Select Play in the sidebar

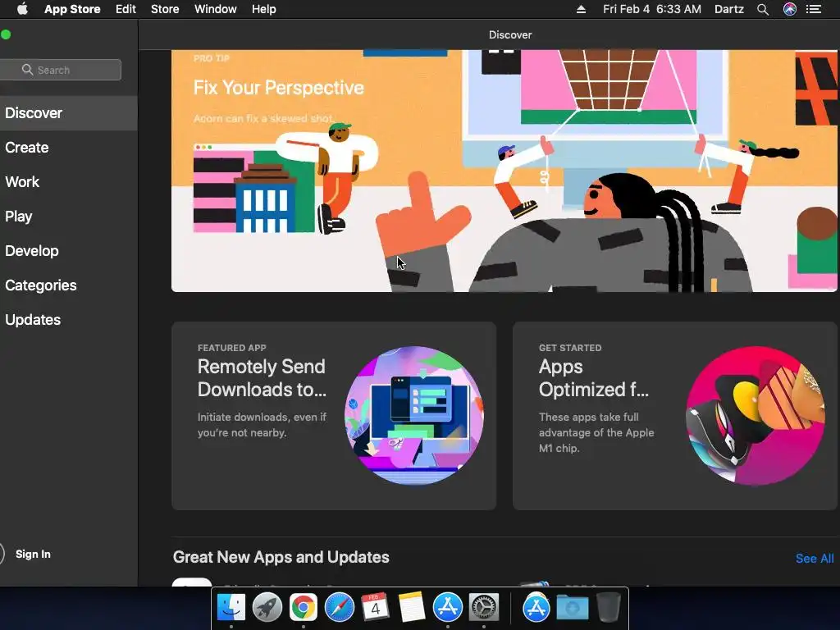[x=68, y=217]
